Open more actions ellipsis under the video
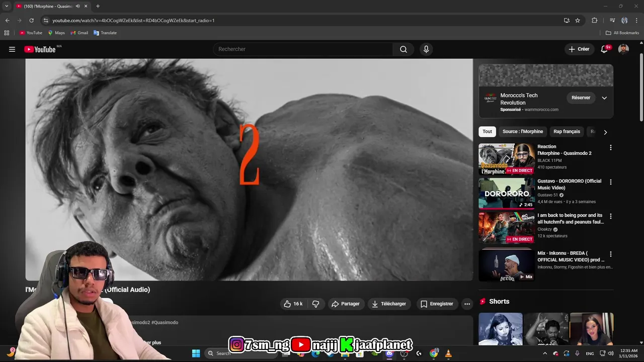Screen dimensions: 644x362 point(467,304)
